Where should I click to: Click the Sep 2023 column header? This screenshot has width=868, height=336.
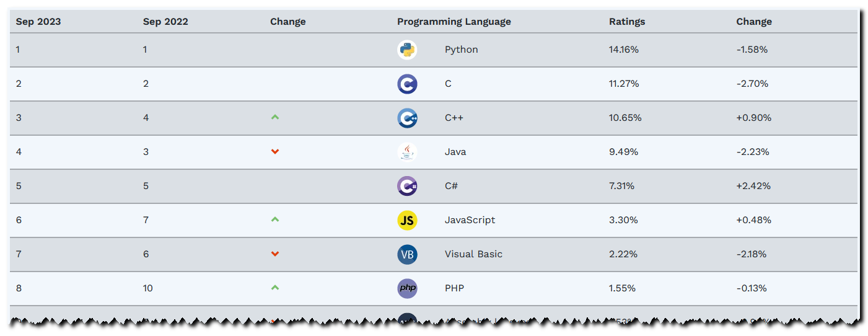(x=38, y=22)
